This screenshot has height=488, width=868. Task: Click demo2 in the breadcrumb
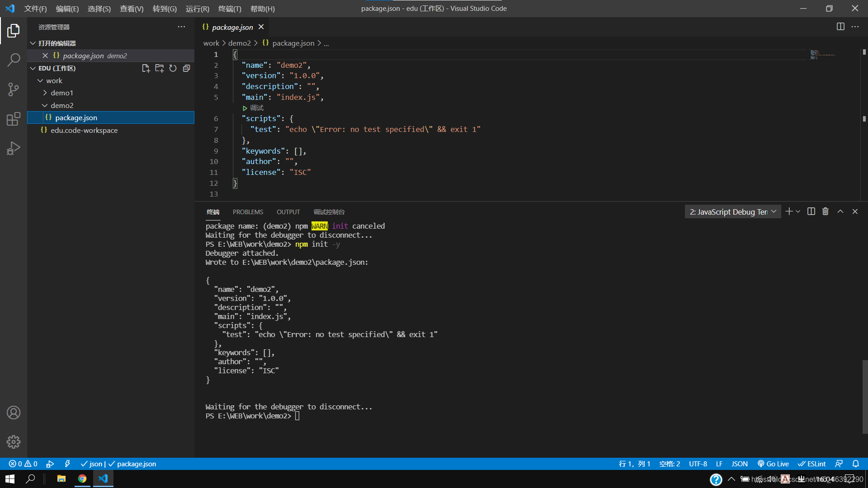click(239, 43)
